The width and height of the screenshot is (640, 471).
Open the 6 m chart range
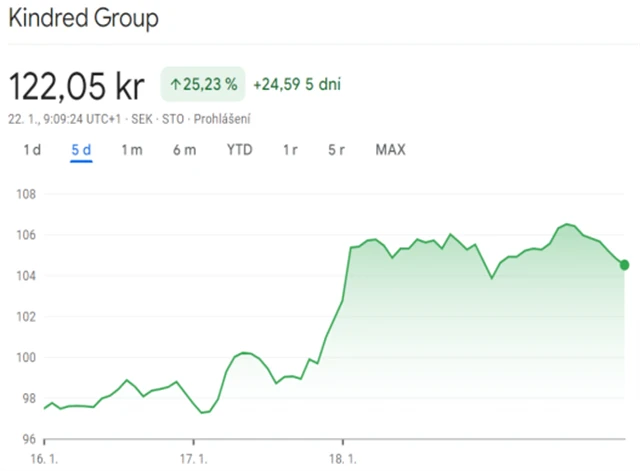click(184, 150)
